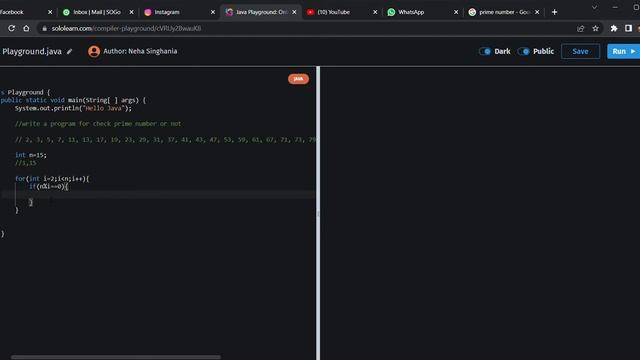
Task: Click the editor/output pane splitter handle
Action: click(318, 213)
